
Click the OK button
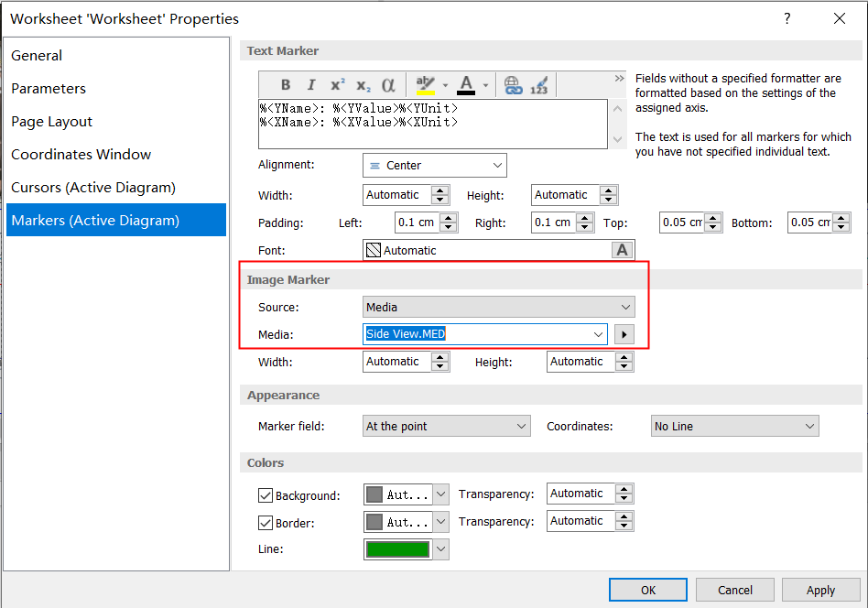point(647,590)
